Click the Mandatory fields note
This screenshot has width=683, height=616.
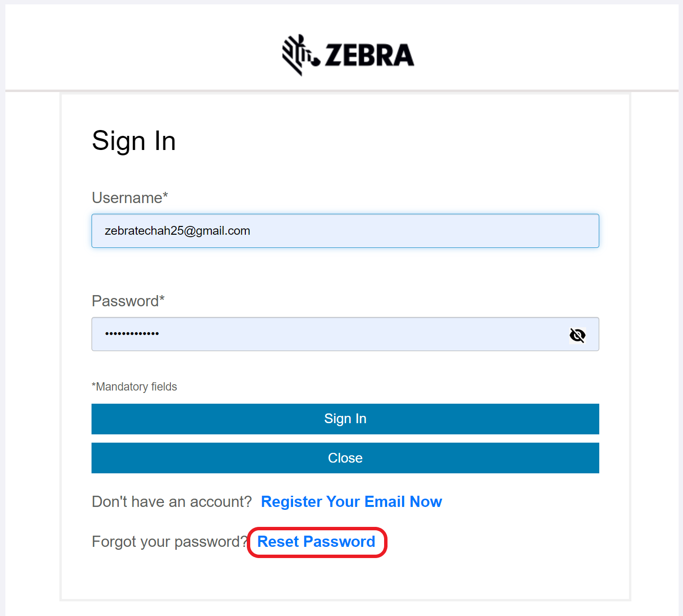(136, 387)
